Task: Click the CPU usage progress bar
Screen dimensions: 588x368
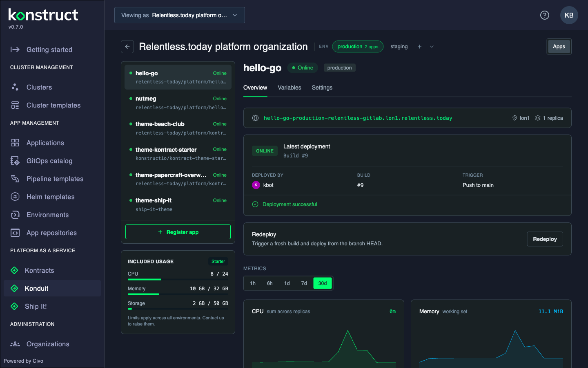Action: 178,279
